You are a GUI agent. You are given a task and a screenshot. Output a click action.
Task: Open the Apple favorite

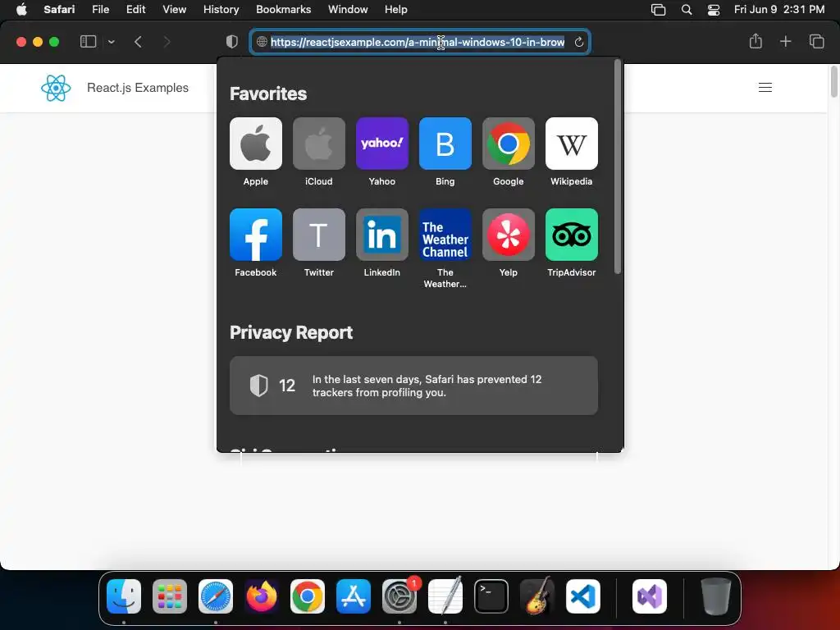click(x=256, y=144)
